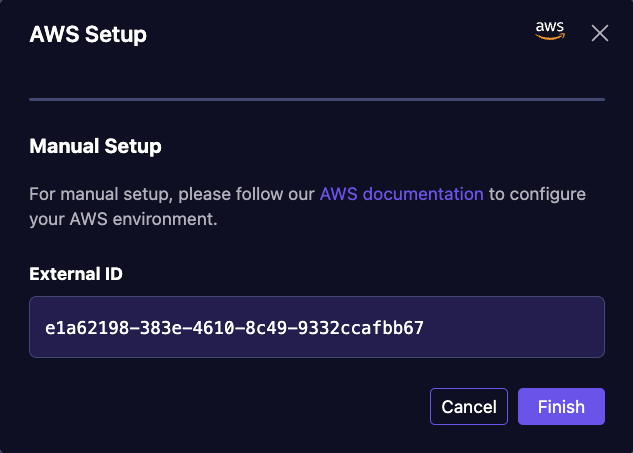Click empty area right of ID text
The width and height of the screenshot is (633, 453).
point(513,327)
